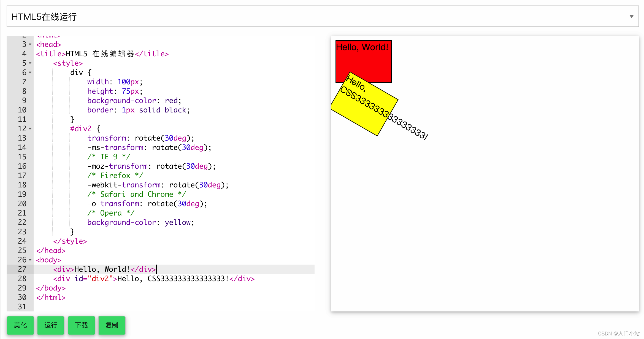This screenshot has width=644, height=339.
Task: Click the 美化 beautify button
Action: click(x=20, y=325)
